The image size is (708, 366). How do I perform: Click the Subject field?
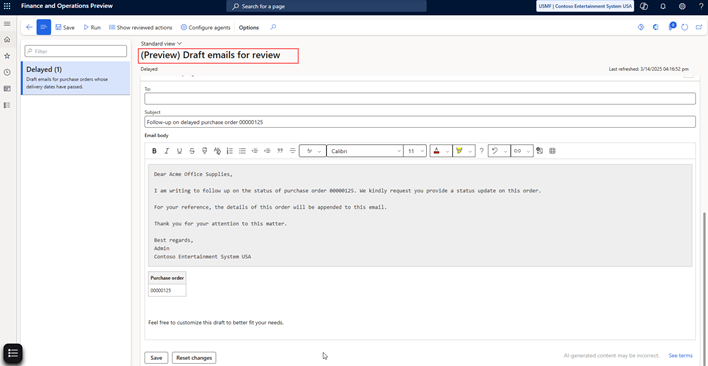(x=420, y=122)
